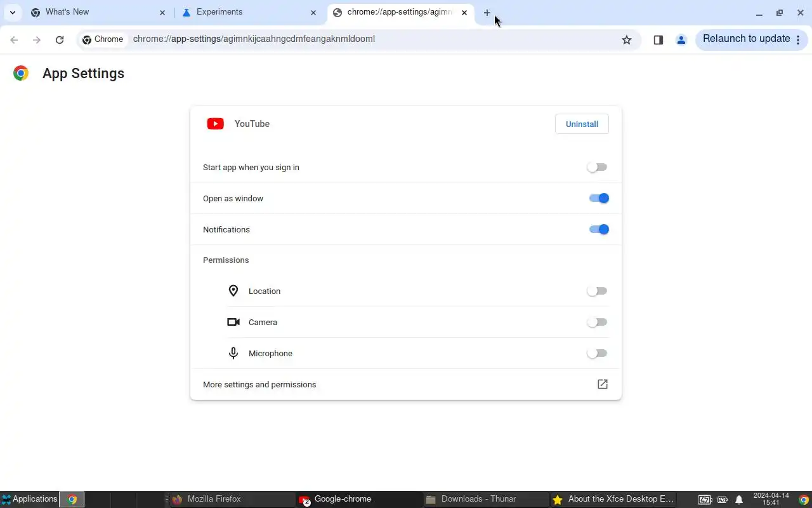Close the Experiments tab
This screenshot has height=508, width=812.
pos(313,13)
